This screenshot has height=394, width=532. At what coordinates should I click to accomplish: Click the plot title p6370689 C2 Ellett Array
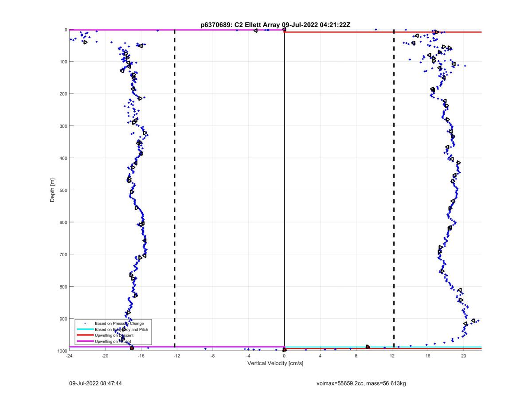pyautogui.click(x=275, y=25)
